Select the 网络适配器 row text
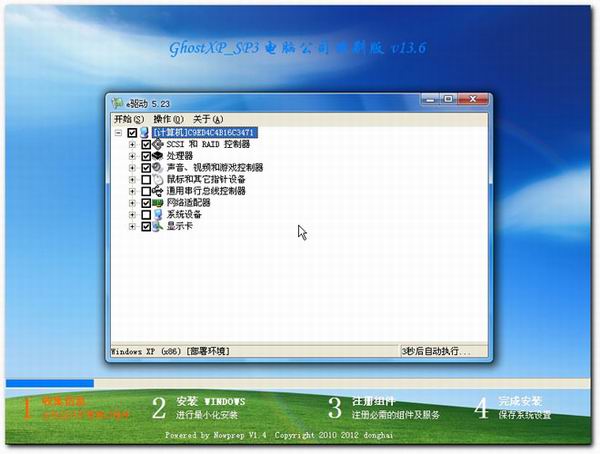This screenshot has width=600, height=454. 188,203
